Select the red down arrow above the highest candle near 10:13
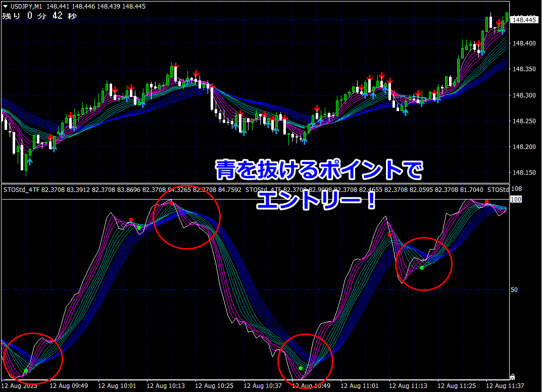This screenshot has height=392, width=542. point(176,65)
